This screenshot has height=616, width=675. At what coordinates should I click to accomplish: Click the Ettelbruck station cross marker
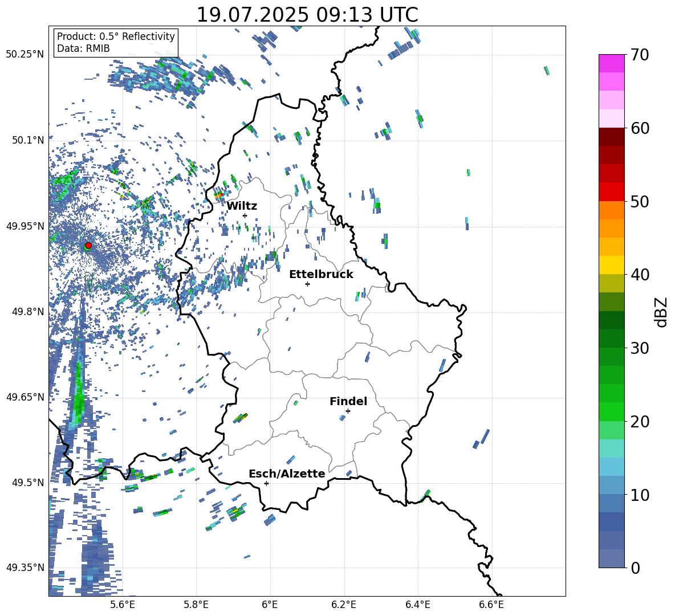307,284
